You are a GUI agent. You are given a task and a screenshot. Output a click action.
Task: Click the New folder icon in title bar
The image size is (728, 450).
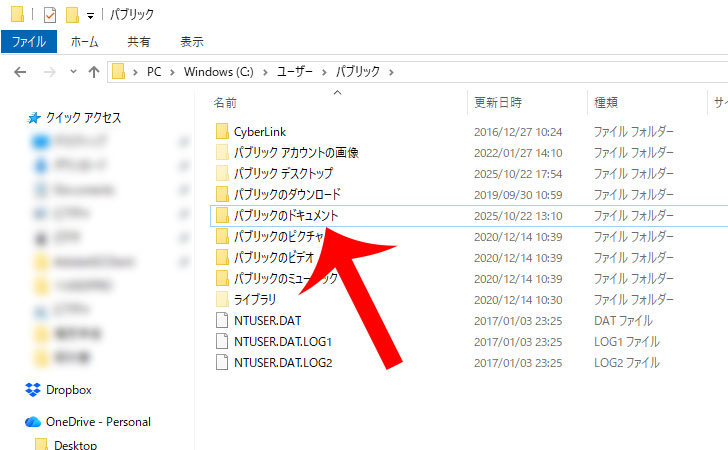click(71, 15)
